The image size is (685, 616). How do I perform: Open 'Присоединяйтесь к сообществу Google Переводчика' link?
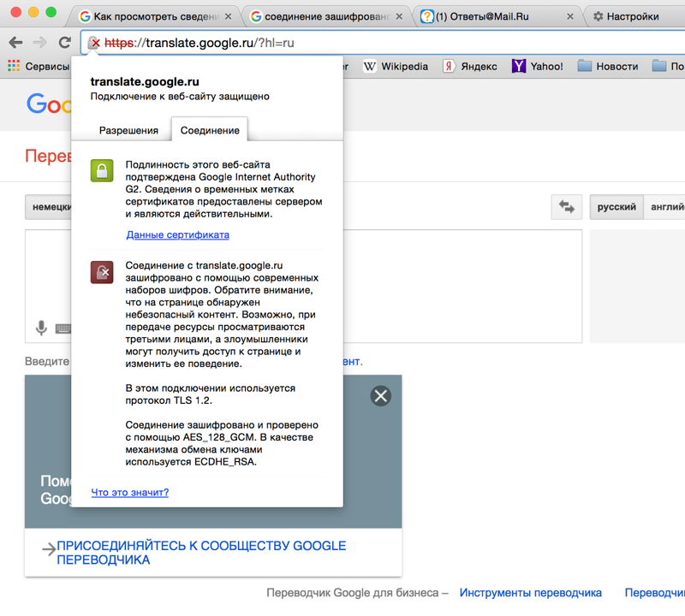point(201,553)
